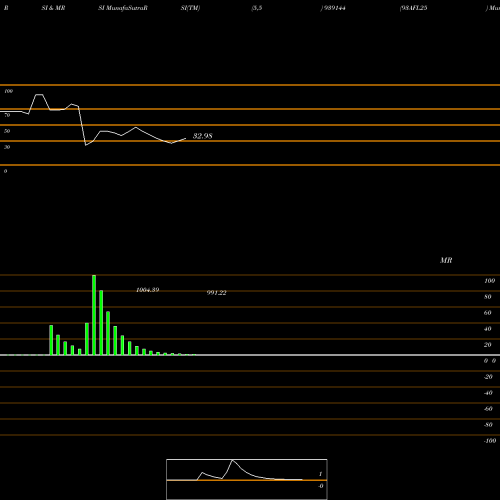This screenshot has height=500, width=500.
Task: Click the MR axis label -80
Action: pos(488,425)
